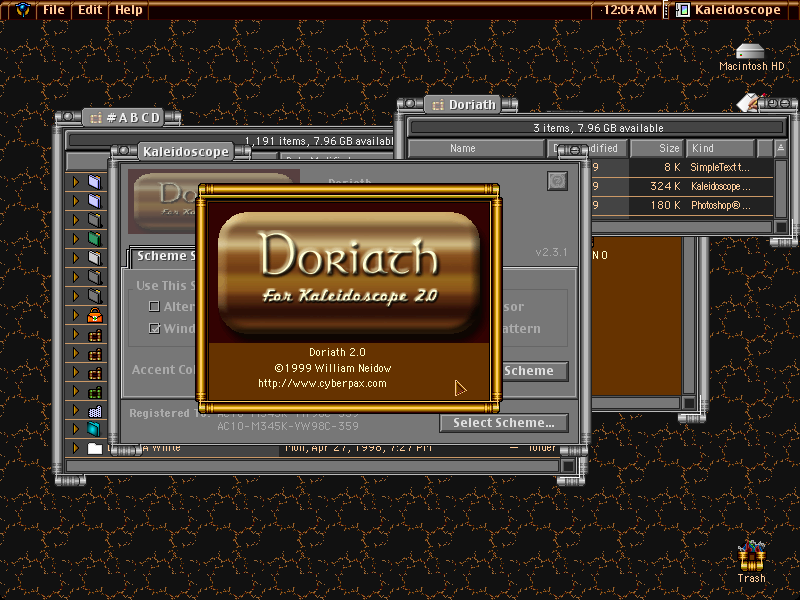The image size is (800, 600).
Task: Open the Help menu
Action: pos(128,10)
